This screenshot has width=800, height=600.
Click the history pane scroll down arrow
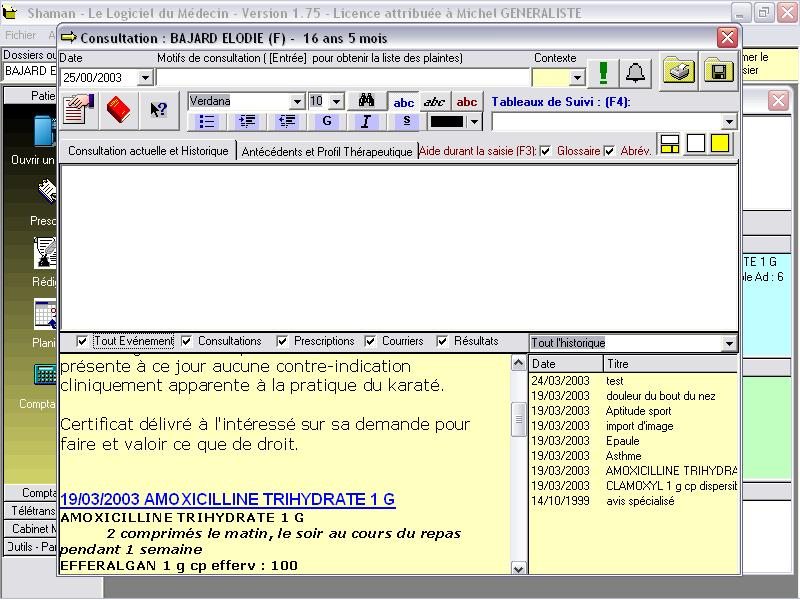pyautogui.click(x=518, y=568)
